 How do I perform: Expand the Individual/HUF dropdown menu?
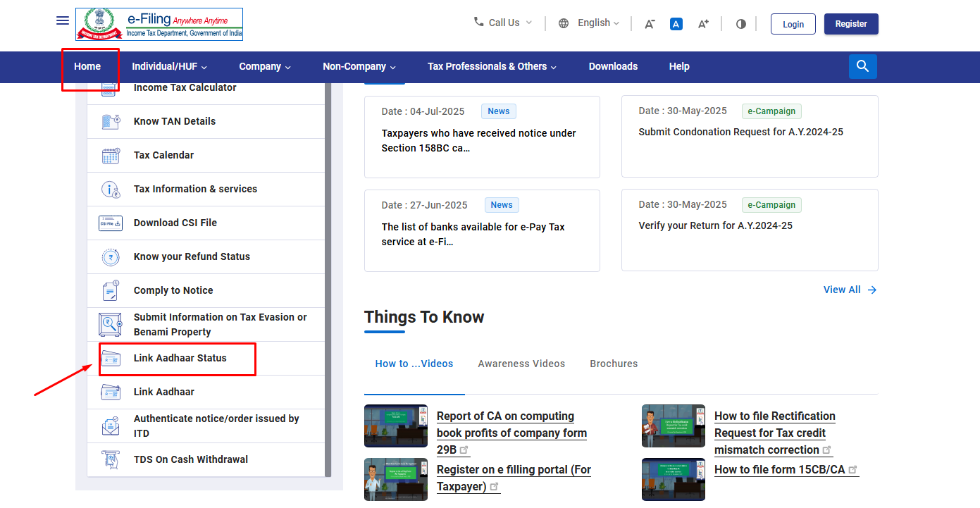coord(169,66)
